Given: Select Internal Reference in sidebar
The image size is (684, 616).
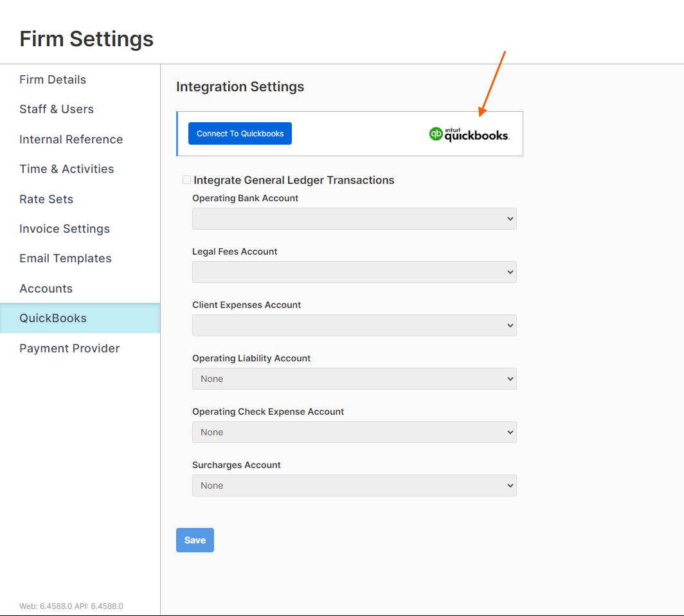Looking at the screenshot, I should point(71,139).
